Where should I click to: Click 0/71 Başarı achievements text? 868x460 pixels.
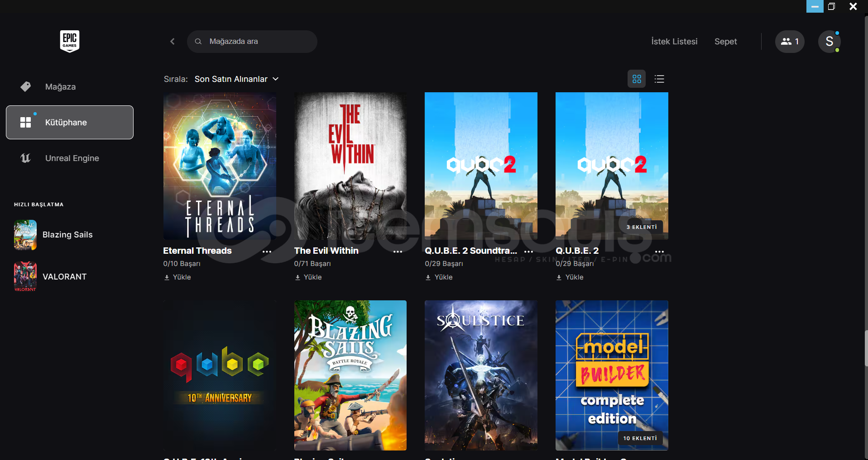click(x=312, y=264)
